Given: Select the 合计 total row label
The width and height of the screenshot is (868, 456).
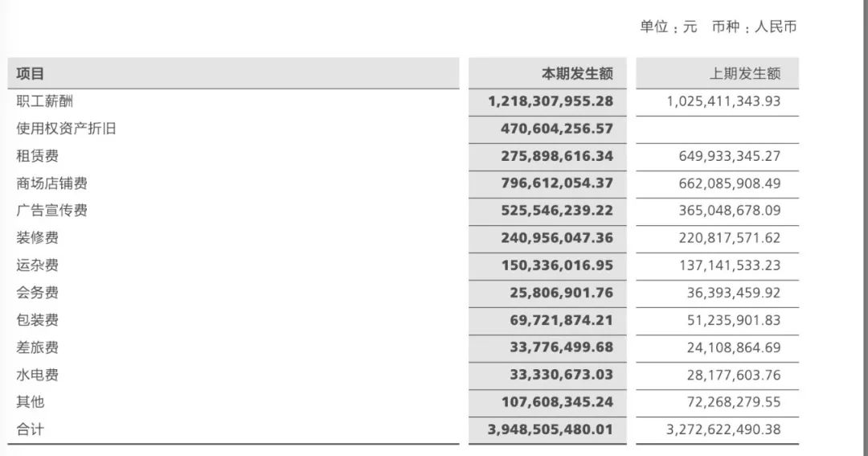Looking at the screenshot, I should click(31, 429).
